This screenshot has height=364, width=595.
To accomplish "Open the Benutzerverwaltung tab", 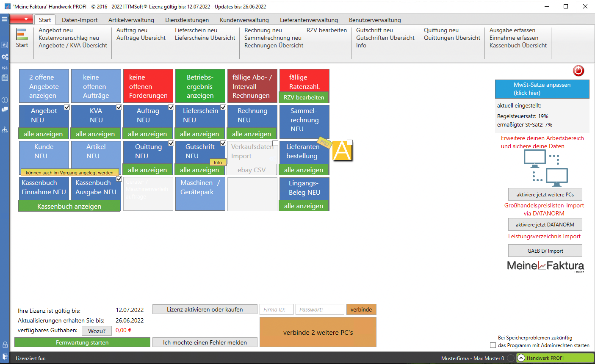I will pos(375,20).
